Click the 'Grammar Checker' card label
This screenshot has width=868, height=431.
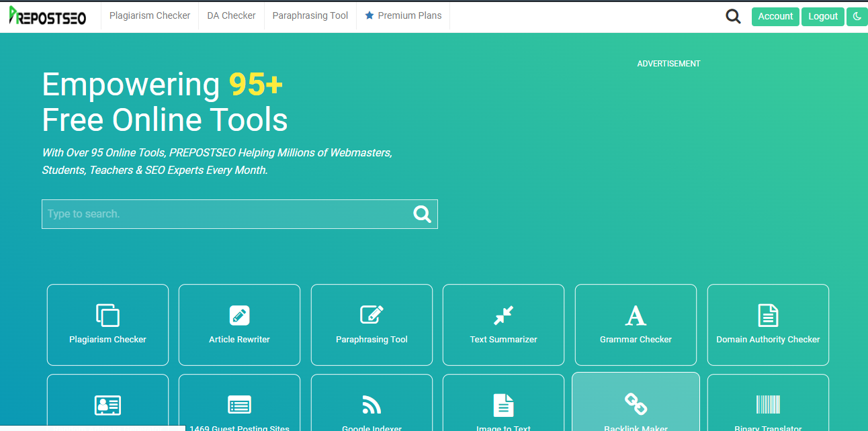[x=636, y=340]
